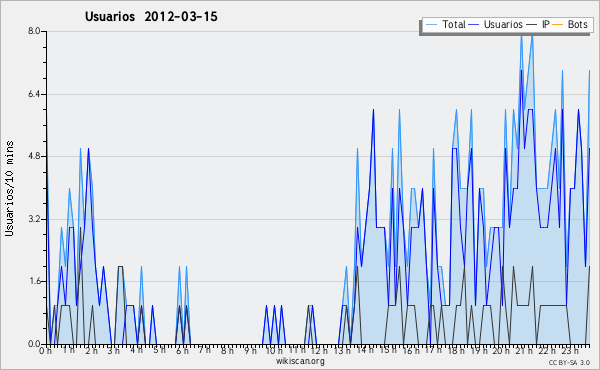The height and width of the screenshot is (370, 600).
Task: Click the '19 h' x-axis label
Action: [x=478, y=350]
